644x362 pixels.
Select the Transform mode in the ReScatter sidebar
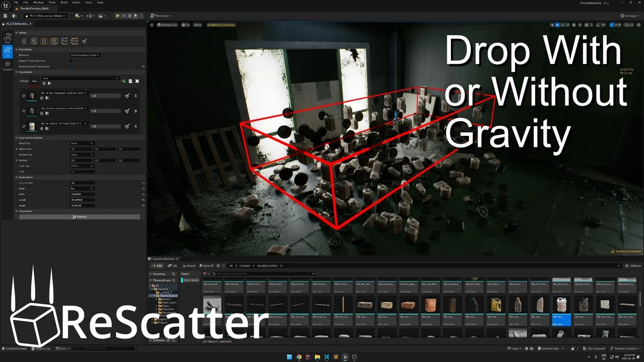tap(8, 63)
